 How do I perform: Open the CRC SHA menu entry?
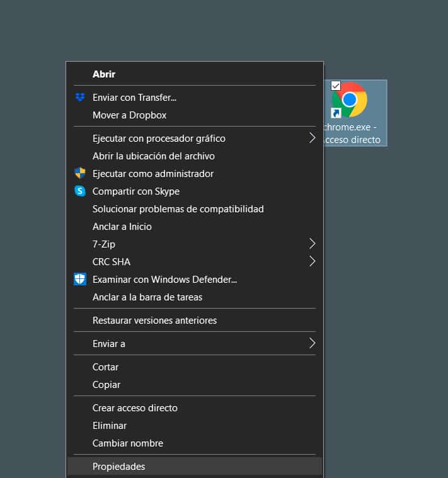(x=195, y=262)
